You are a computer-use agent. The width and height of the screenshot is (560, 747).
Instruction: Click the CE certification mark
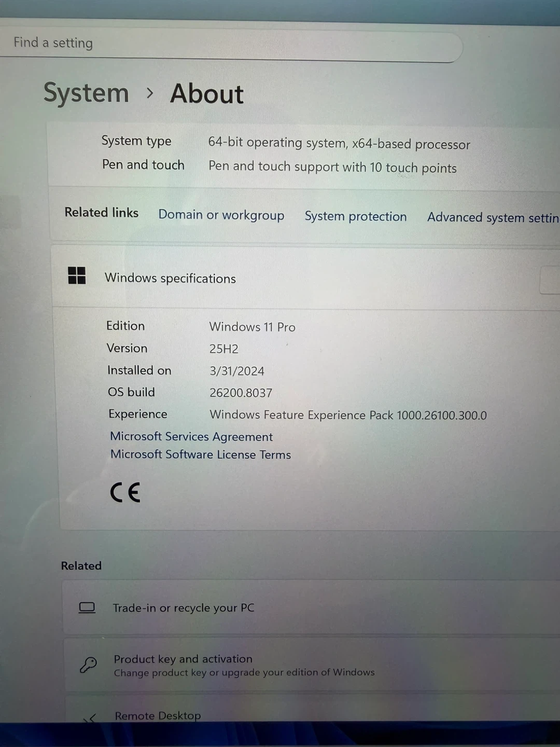(125, 492)
